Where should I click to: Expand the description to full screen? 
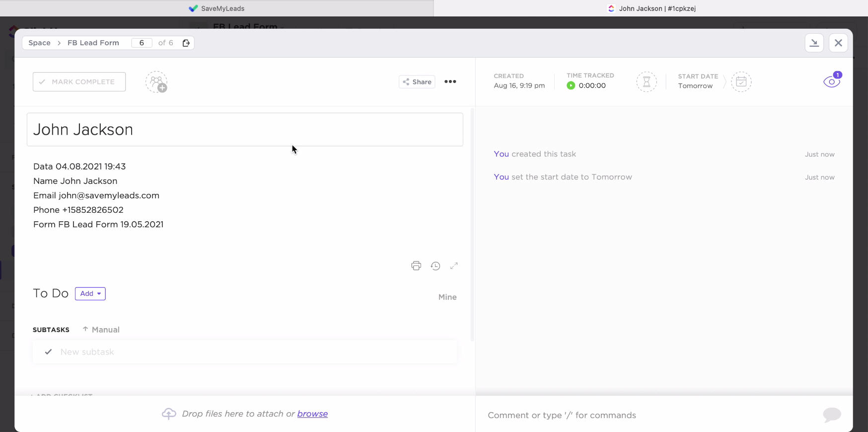click(454, 266)
